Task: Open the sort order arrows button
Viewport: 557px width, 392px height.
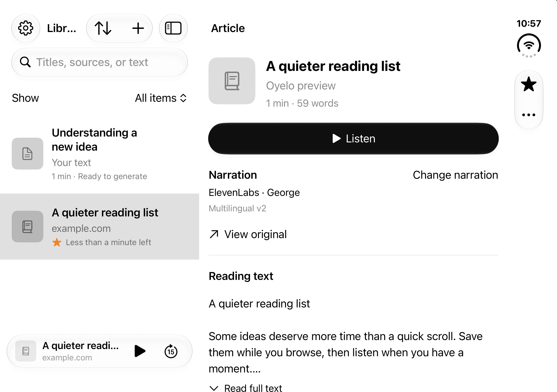Action: 103,28
